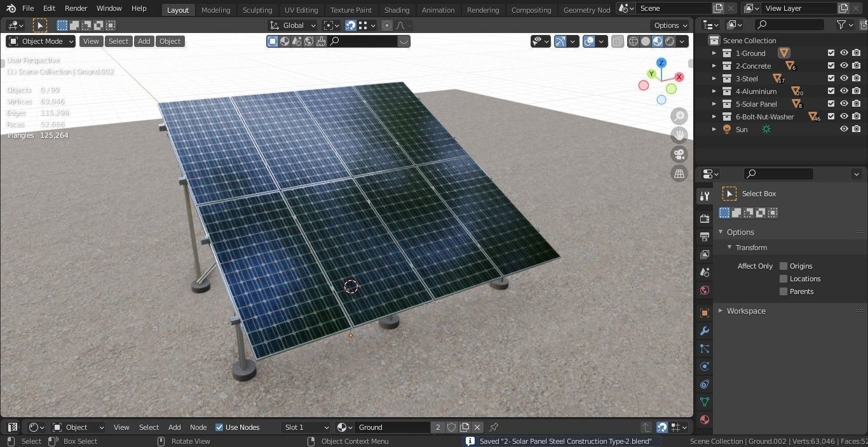Hide Sun light with eye icon

844,130
